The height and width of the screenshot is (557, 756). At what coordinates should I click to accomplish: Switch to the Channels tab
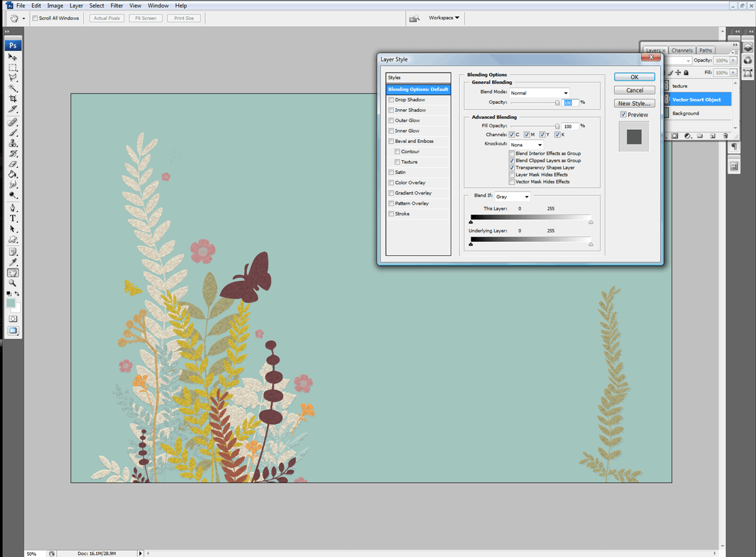pos(682,50)
